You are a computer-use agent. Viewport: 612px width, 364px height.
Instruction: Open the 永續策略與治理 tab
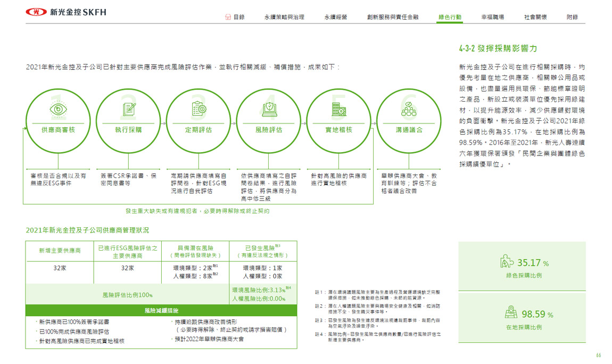[284, 17]
